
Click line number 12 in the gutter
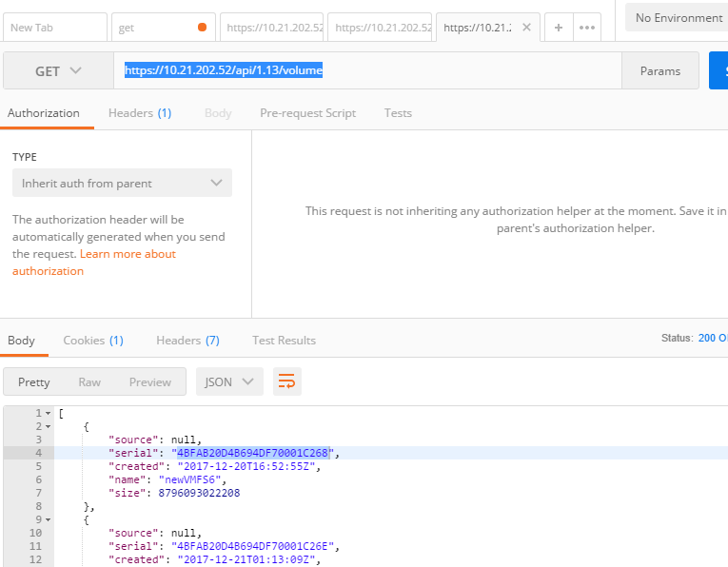pos(36,559)
